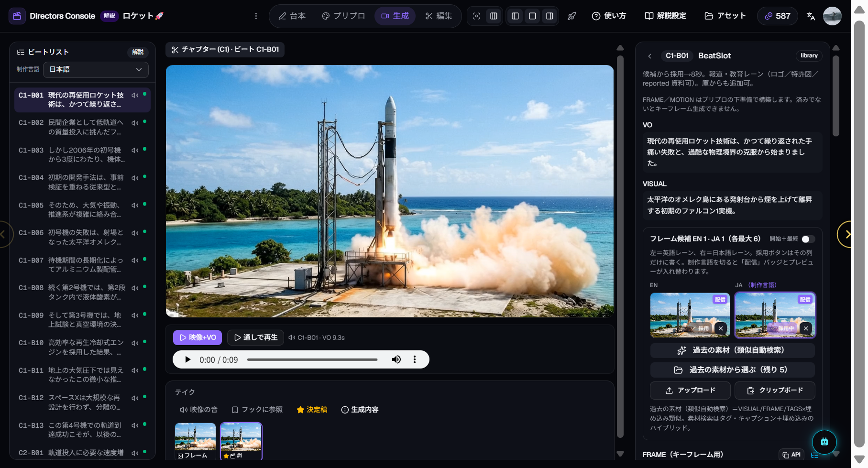Switch to right sidebar layout icon

click(x=549, y=16)
